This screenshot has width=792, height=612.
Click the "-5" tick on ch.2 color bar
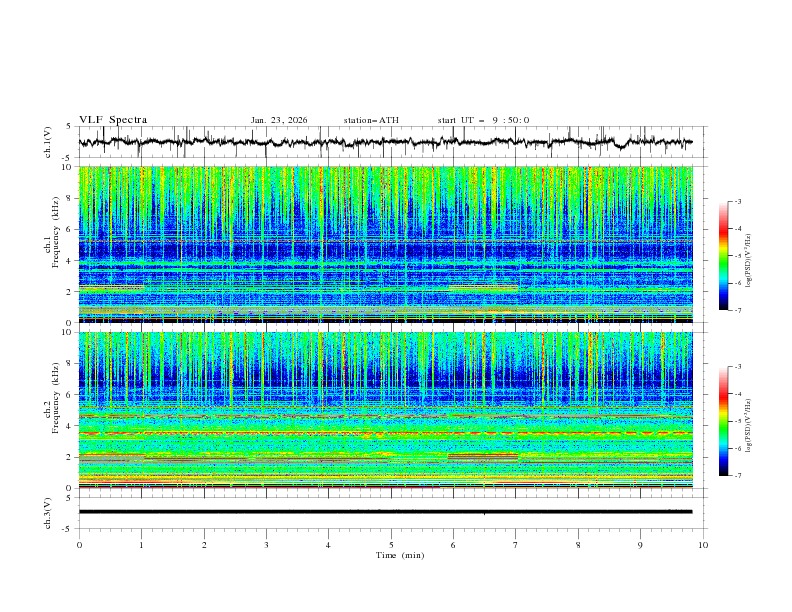tap(737, 421)
